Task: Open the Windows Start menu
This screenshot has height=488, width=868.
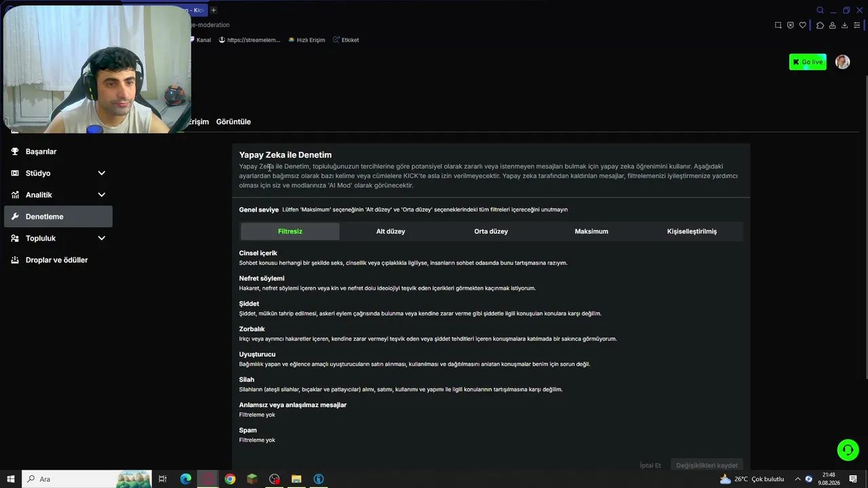Action: click(11, 479)
